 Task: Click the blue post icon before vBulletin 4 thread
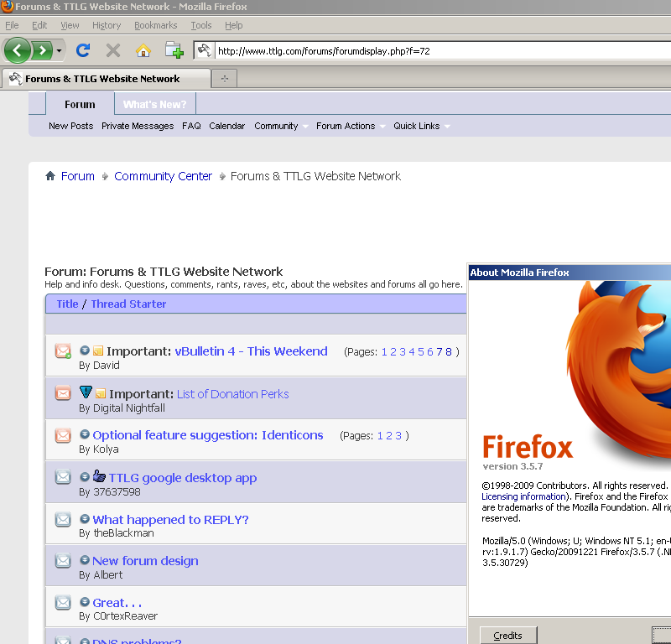(x=85, y=350)
